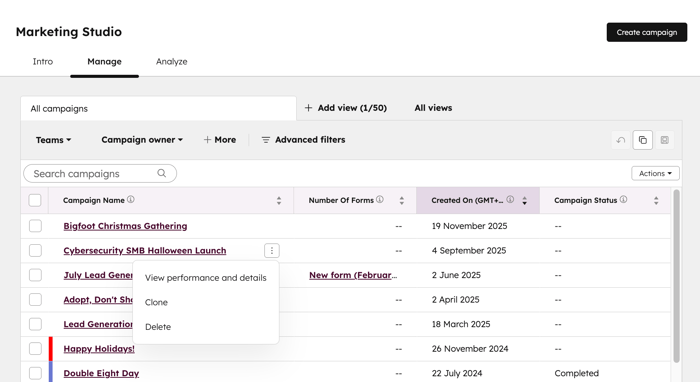Click the Search campaigns input field
The width and height of the screenshot is (700, 382).
(x=100, y=173)
